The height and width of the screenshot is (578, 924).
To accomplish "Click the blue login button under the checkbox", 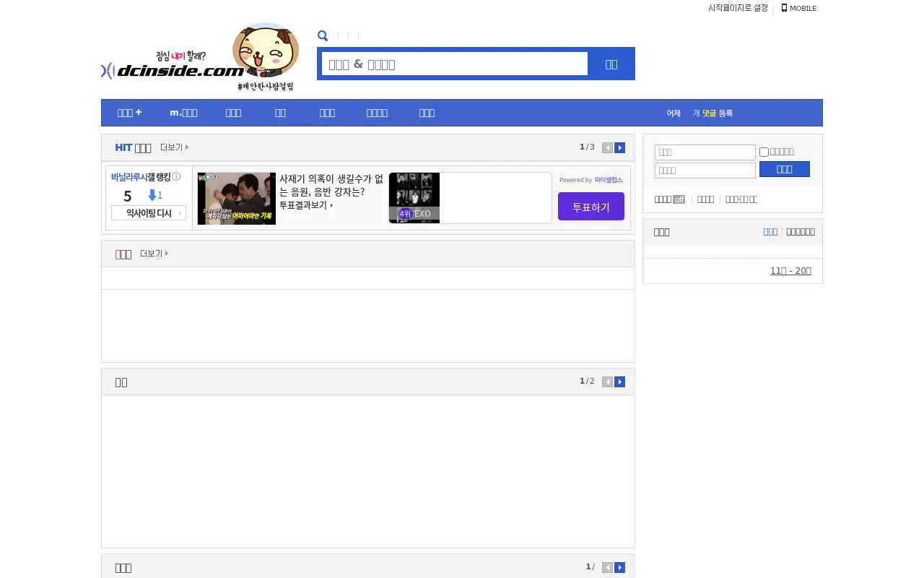I will click(x=785, y=169).
